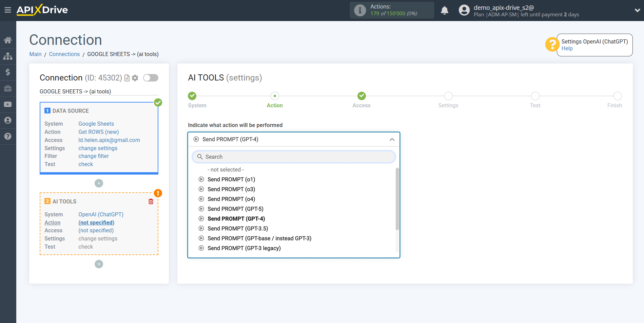Delete AI TOOLS block with trash icon
This screenshot has width=644, height=323.
(x=151, y=201)
